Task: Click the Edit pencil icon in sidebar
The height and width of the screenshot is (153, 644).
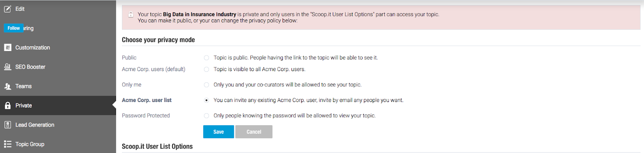Action: pyautogui.click(x=8, y=9)
